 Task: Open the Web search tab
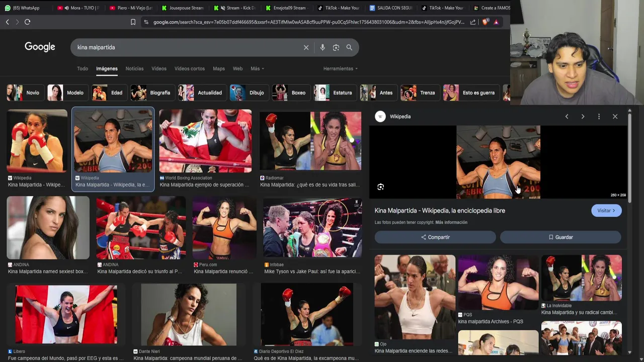point(237,69)
